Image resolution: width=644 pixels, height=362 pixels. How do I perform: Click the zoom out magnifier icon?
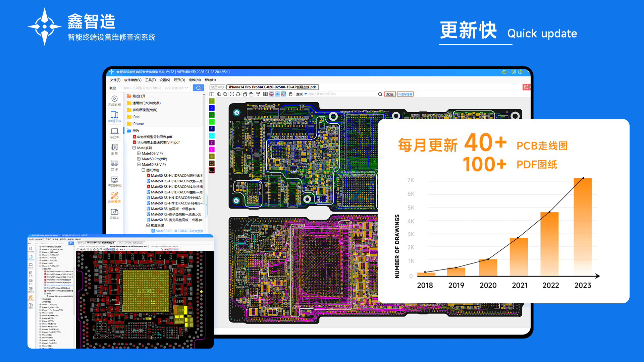pos(225,94)
